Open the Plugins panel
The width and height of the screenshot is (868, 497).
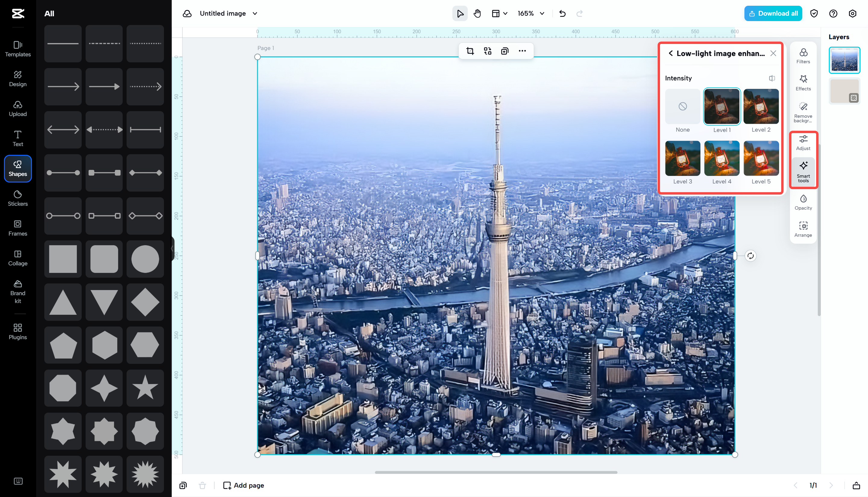click(18, 332)
